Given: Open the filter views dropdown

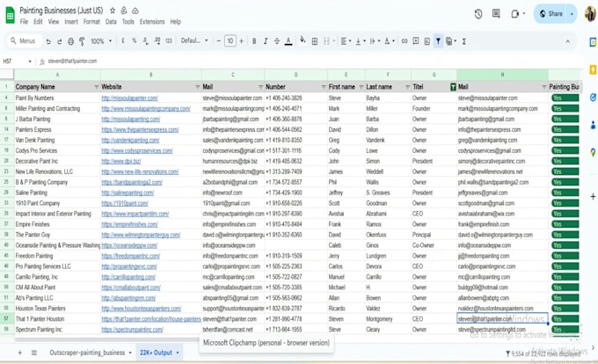Looking at the screenshot, I should (x=451, y=41).
